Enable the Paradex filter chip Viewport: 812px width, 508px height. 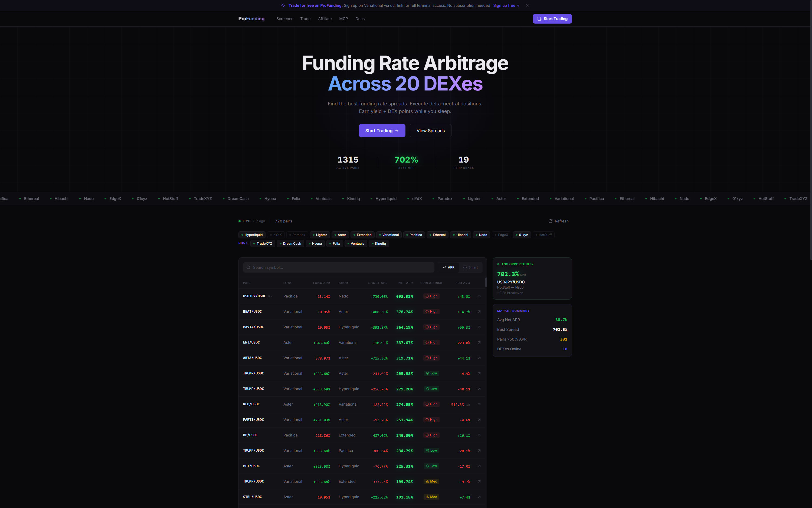tap(297, 235)
